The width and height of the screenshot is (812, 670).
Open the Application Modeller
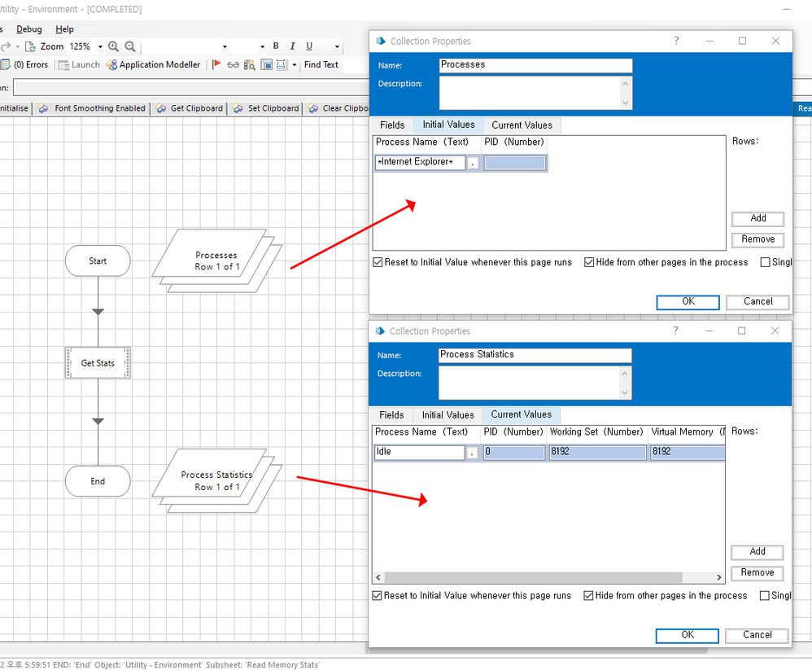coord(153,65)
